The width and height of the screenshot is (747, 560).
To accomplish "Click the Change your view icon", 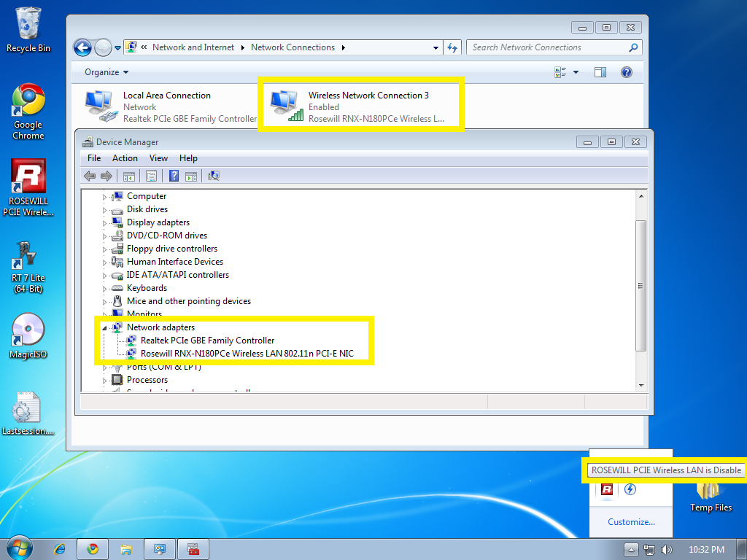I will (x=560, y=72).
